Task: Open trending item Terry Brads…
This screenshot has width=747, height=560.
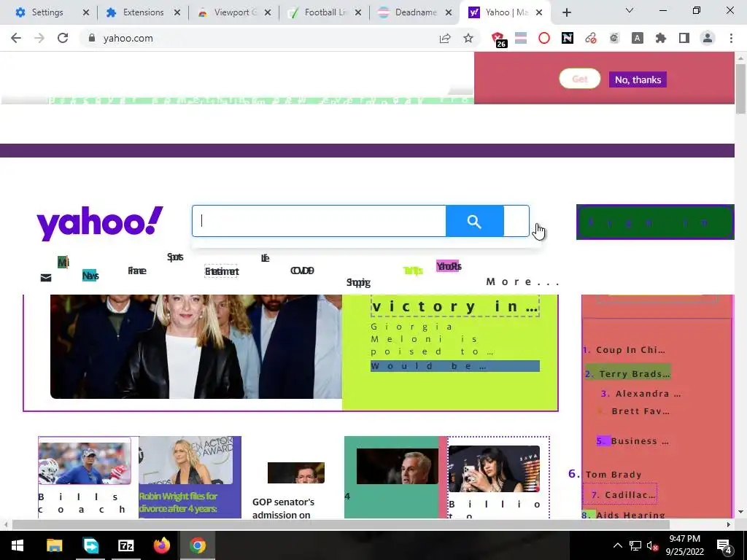Action: tap(634, 374)
